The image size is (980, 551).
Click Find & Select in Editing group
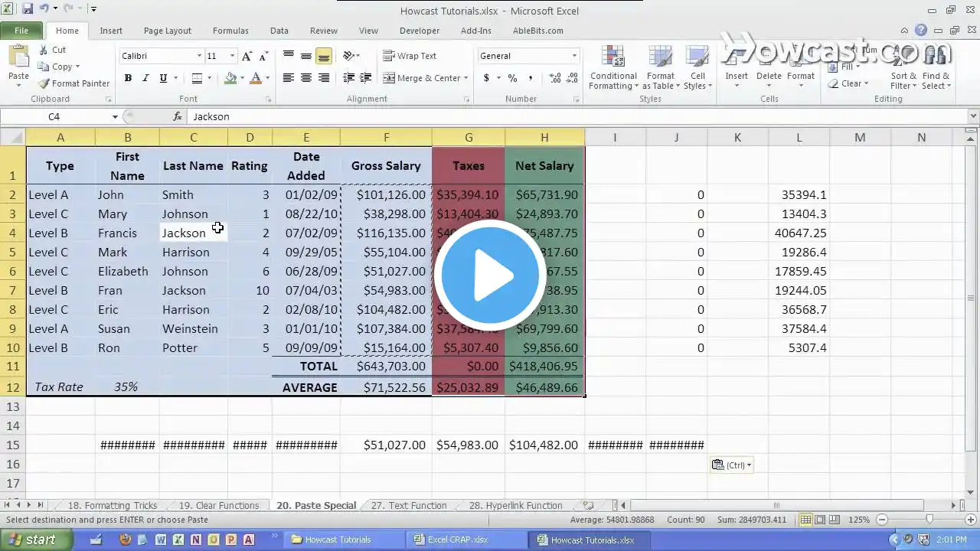point(936,68)
